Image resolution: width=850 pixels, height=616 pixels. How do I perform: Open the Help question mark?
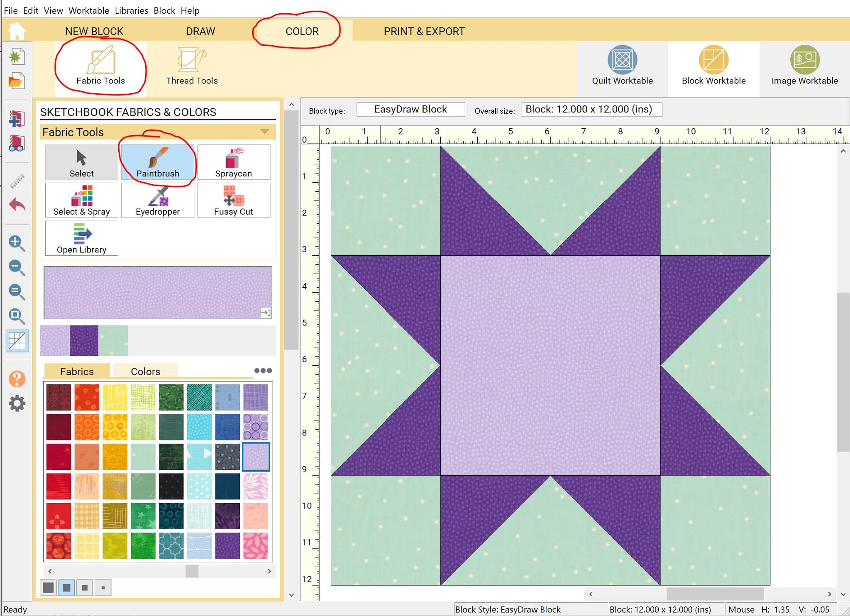17,379
